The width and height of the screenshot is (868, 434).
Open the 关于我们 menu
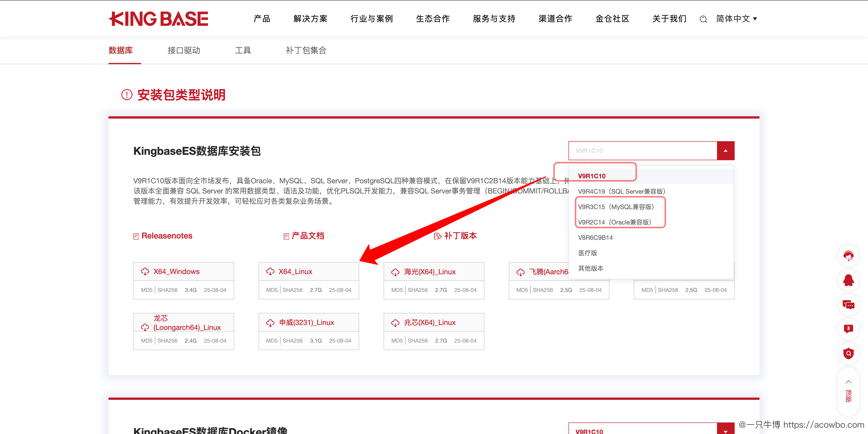pyautogui.click(x=669, y=19)
